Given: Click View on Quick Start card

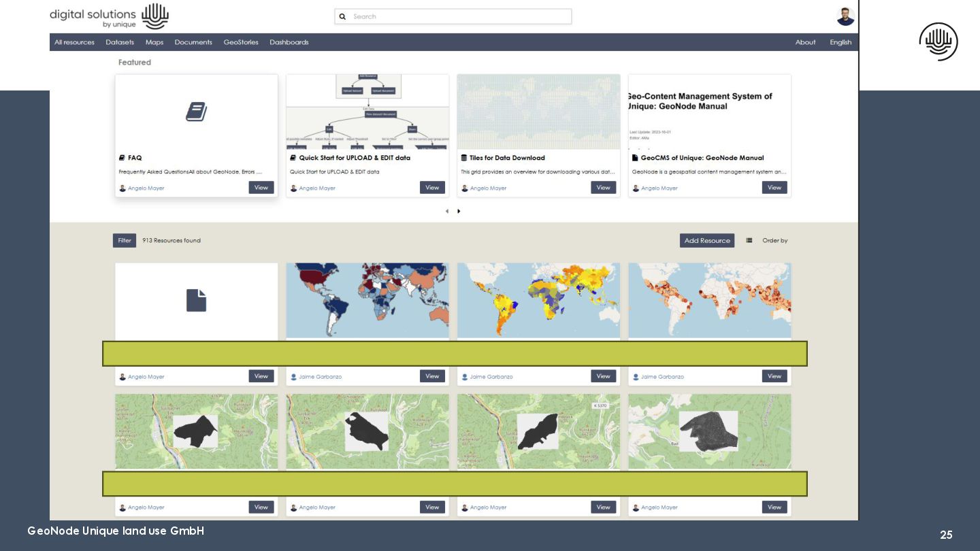Looking at the screenshot, I should click(x=432, y=188).
